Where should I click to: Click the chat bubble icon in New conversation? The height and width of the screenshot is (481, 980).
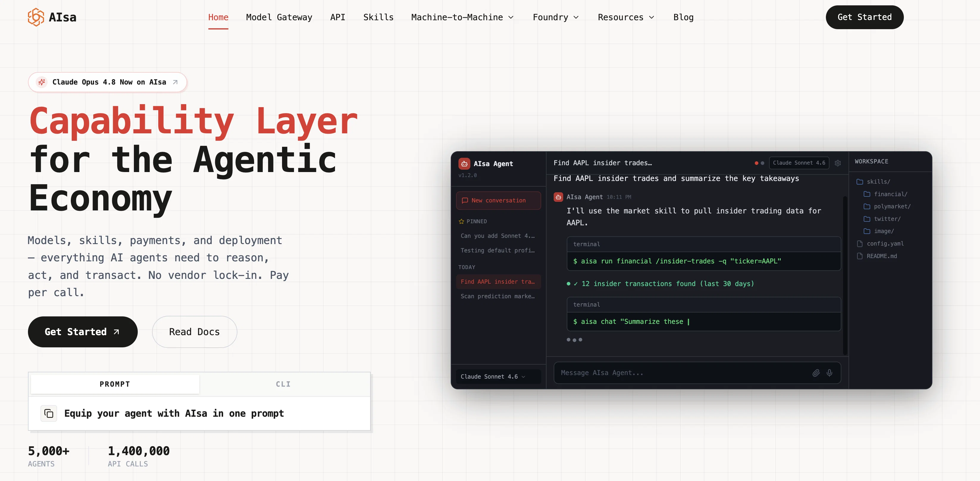pyautogui.click(x=465, y=201)
